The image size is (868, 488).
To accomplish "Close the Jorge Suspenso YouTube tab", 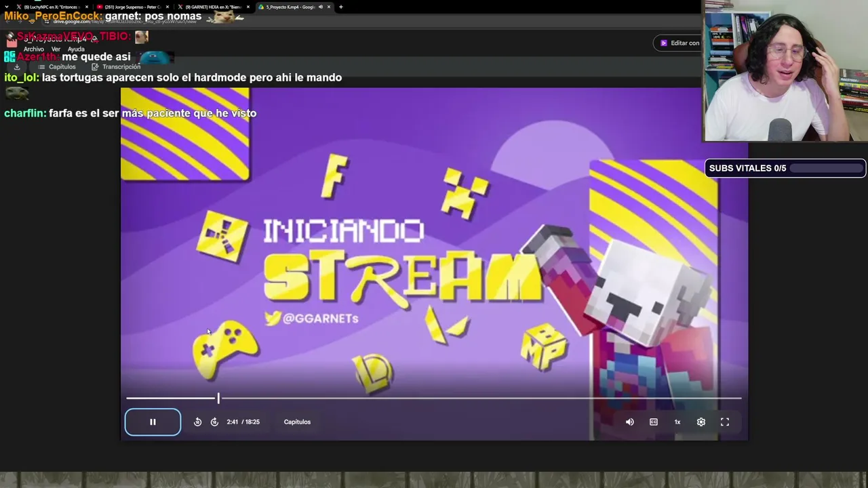I will (167, 7).
